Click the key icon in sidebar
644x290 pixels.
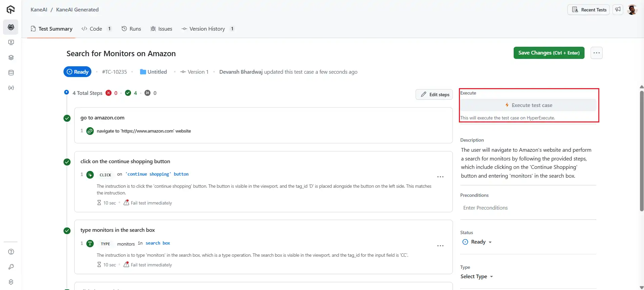click(11, 267)
